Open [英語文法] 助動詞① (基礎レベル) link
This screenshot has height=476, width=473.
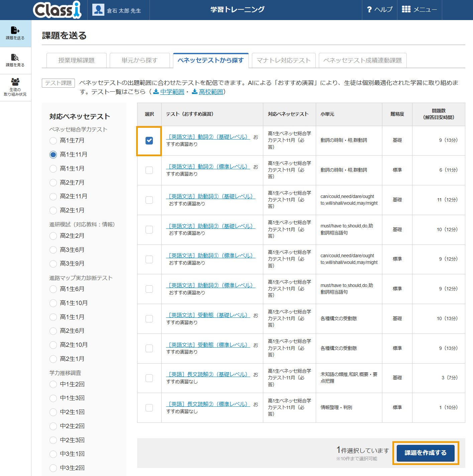(211, 196)
